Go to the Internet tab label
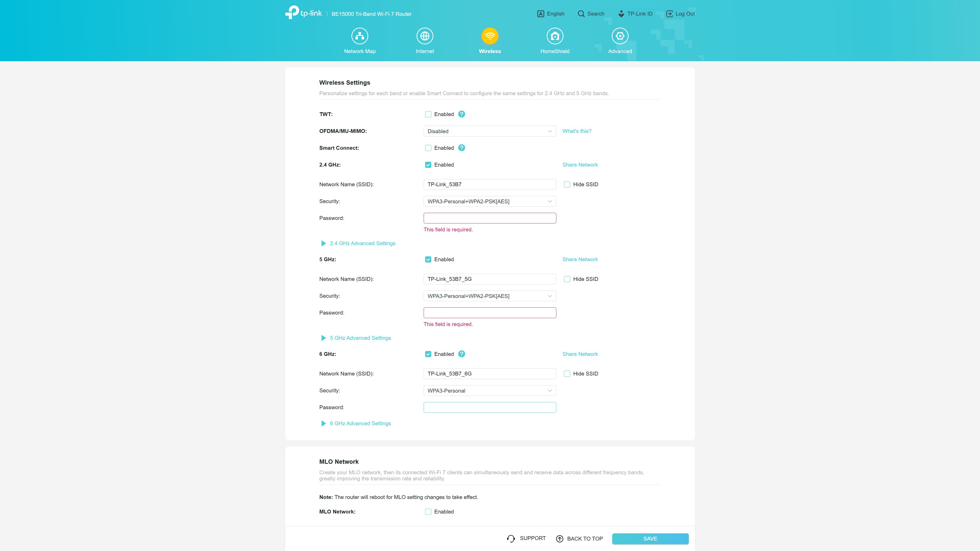This screenshot has width=980, height=551. click(425, 51)
